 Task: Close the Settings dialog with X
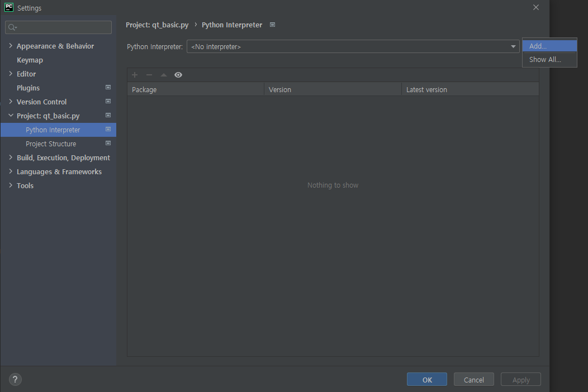pyautogui.click(x=536, y=7)
